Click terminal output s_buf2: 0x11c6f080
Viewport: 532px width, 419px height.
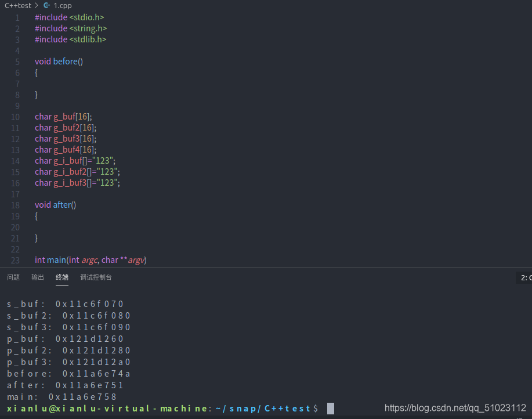click(68, 316)
